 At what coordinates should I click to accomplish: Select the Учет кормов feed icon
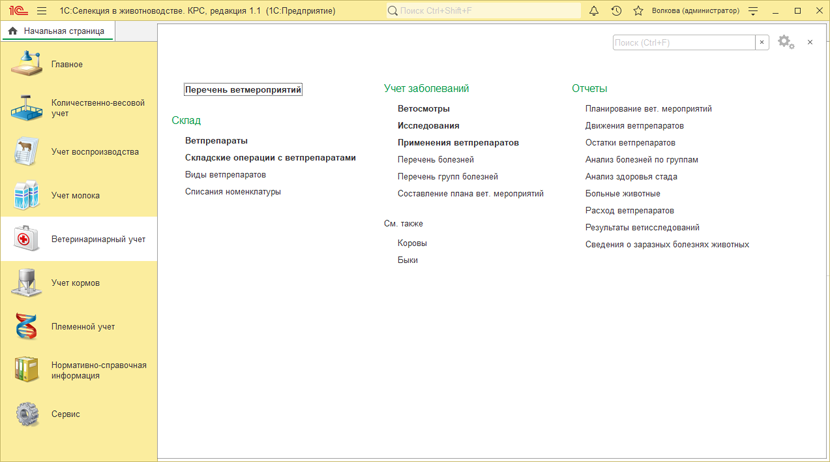pos(26,283)
